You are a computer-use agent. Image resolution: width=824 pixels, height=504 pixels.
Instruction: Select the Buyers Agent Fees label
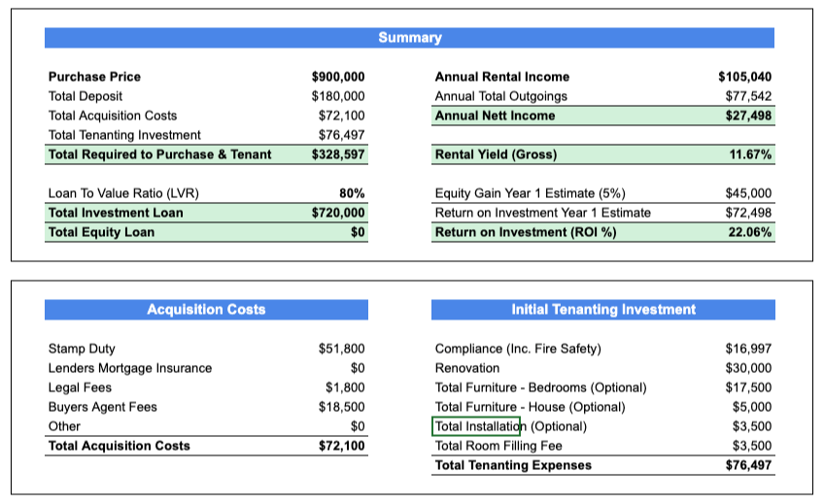pos(102,407)
